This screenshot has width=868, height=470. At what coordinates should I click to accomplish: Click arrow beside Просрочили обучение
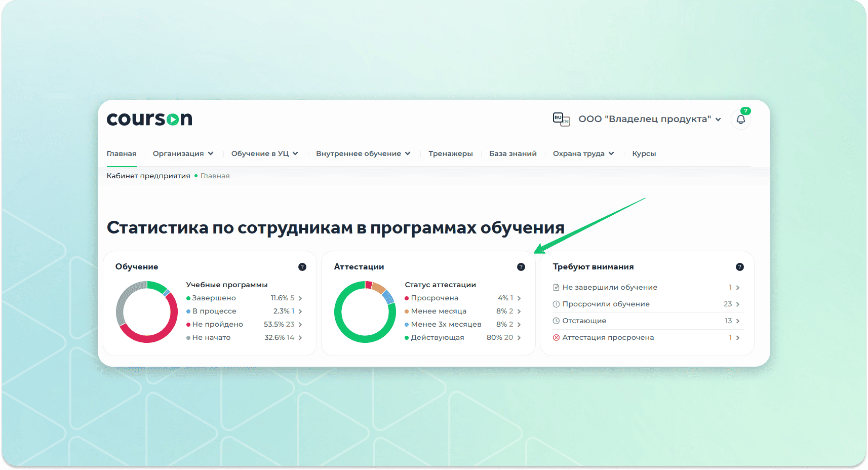click(x=738, y=304)
